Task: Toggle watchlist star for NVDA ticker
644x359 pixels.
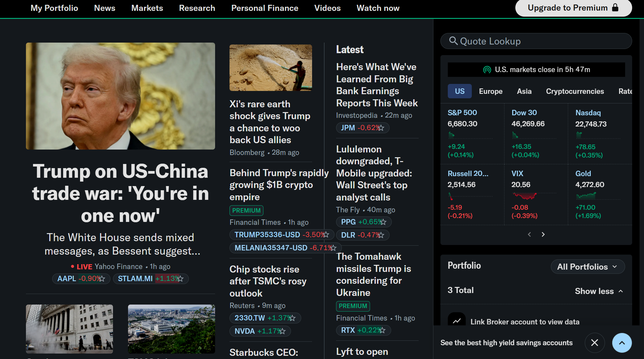Action: point(282,331)
